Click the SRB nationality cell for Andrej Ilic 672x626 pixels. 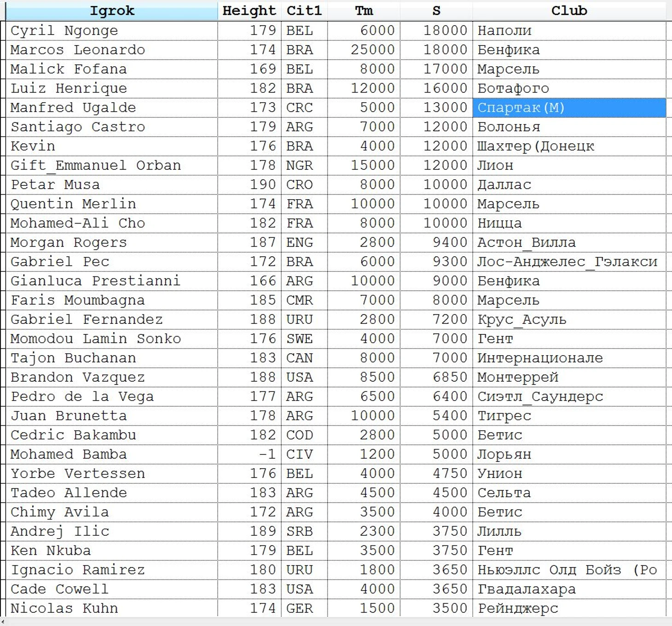[x=300, y=531]
